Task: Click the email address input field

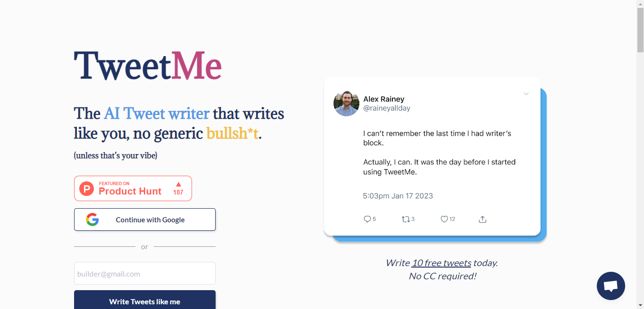Action: (145, 273)
